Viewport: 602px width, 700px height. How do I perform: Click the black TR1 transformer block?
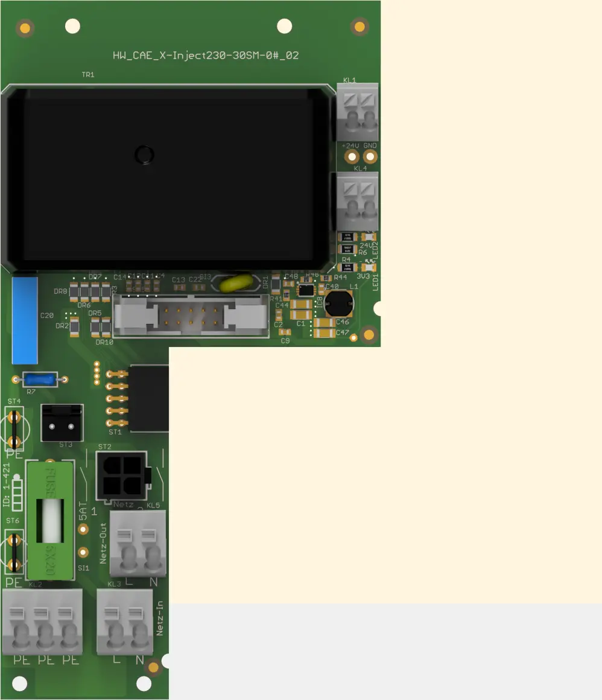tap(168, 178)
